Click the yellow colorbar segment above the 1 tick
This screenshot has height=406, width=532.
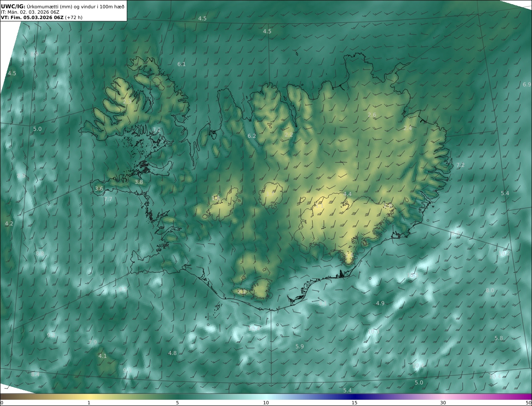(89, 396)
